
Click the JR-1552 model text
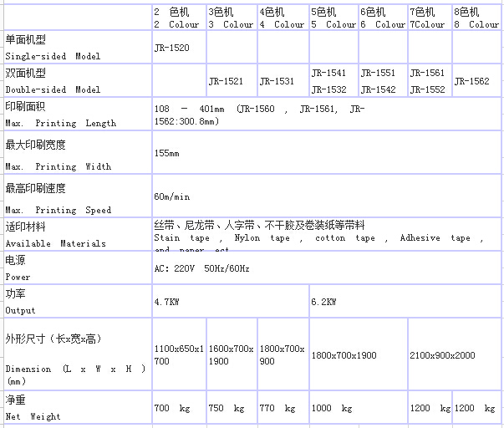point(427,89)
